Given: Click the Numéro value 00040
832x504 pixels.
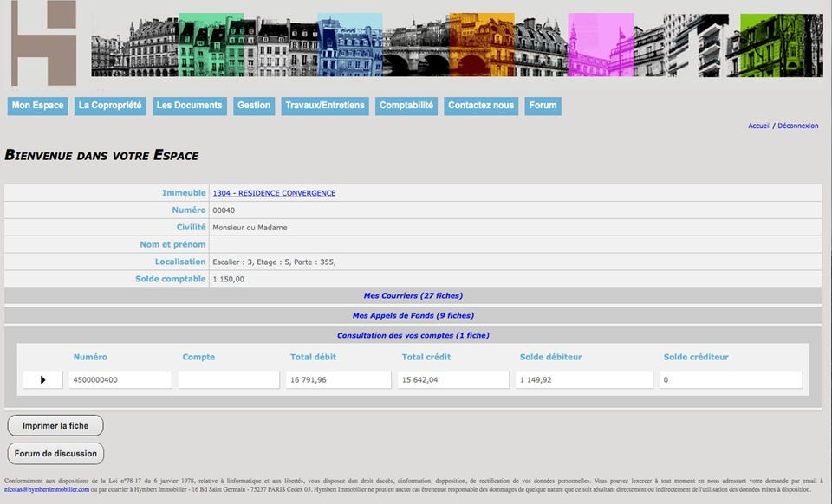Looking at the screenshot, I should point(224,210).
